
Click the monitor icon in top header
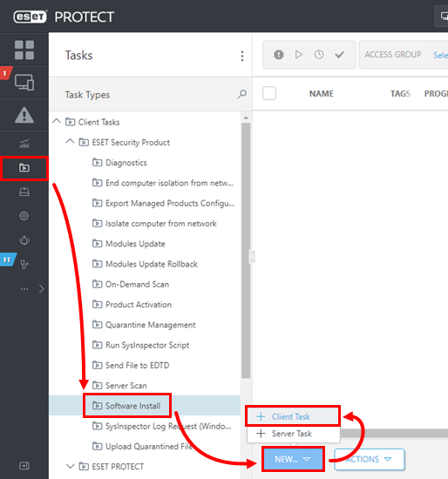click(444, 16)
